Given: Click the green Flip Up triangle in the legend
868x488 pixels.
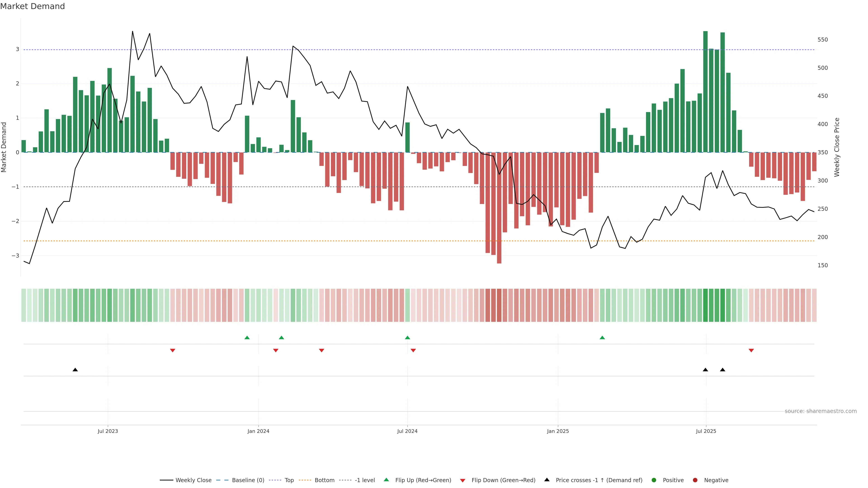Looking at the screenshot, I should click(386, 480).
